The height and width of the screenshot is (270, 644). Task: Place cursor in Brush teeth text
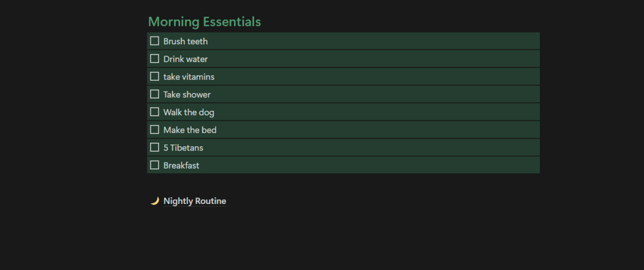pyautogui.click(x=185, y=42)
